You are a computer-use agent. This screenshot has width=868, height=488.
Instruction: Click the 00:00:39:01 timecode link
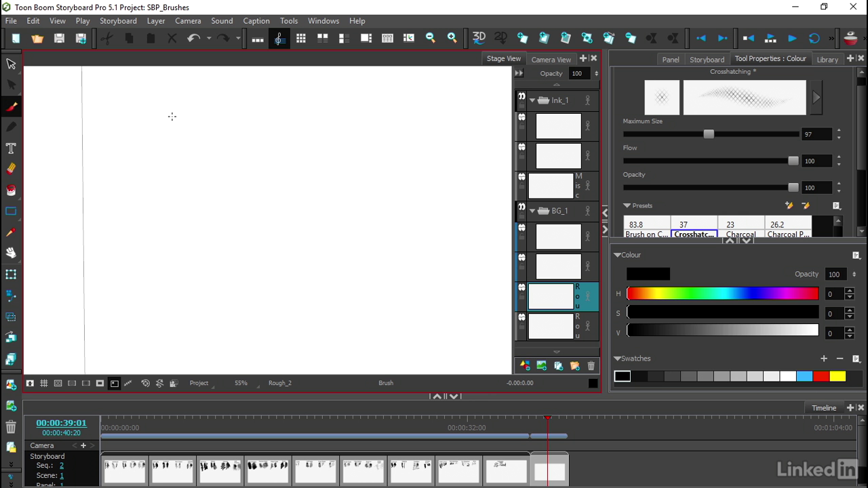pos(61,423)
